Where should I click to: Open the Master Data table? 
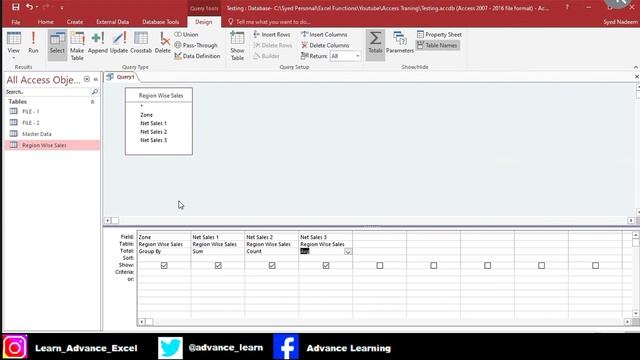37,134
